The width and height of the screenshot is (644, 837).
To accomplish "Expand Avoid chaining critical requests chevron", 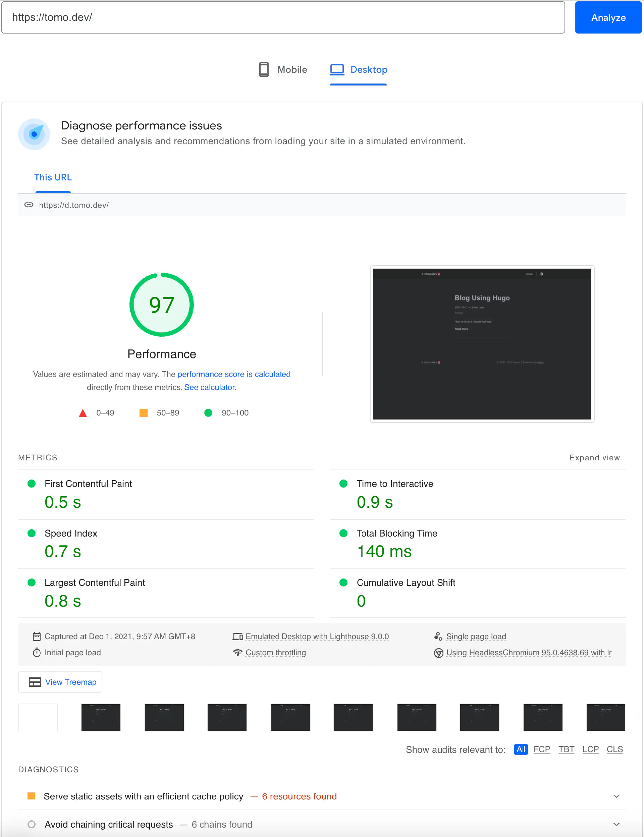I will (x=616, y=824).
